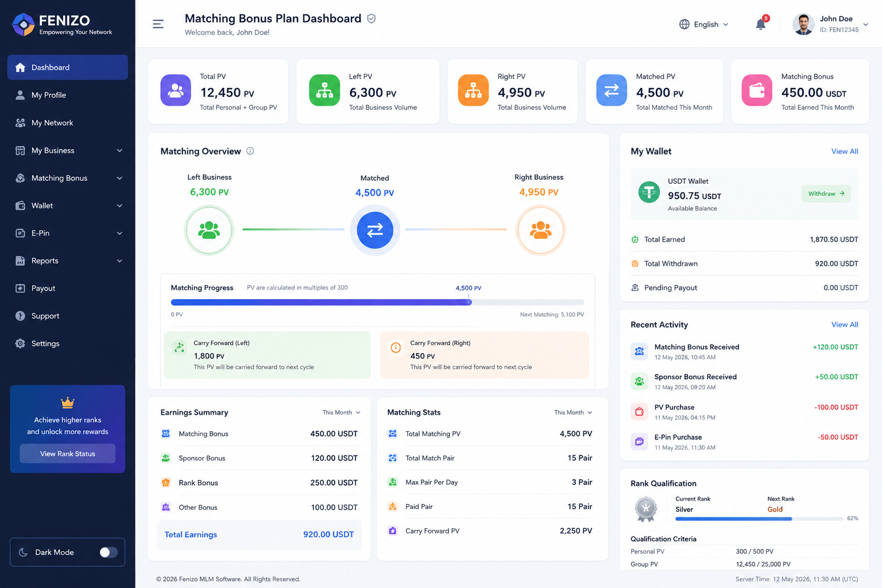Click the Silver rank medal badge

click(x=646, y=509)
